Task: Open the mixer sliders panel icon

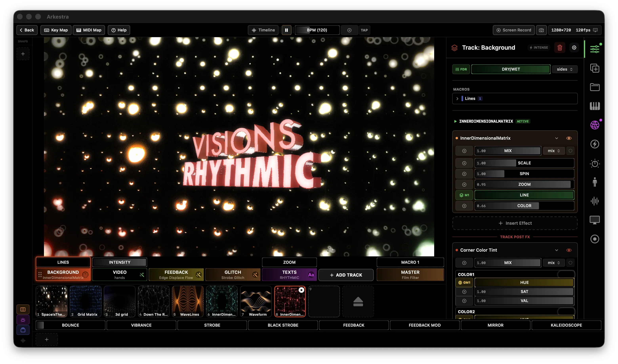Action: [x=594, y=49]
